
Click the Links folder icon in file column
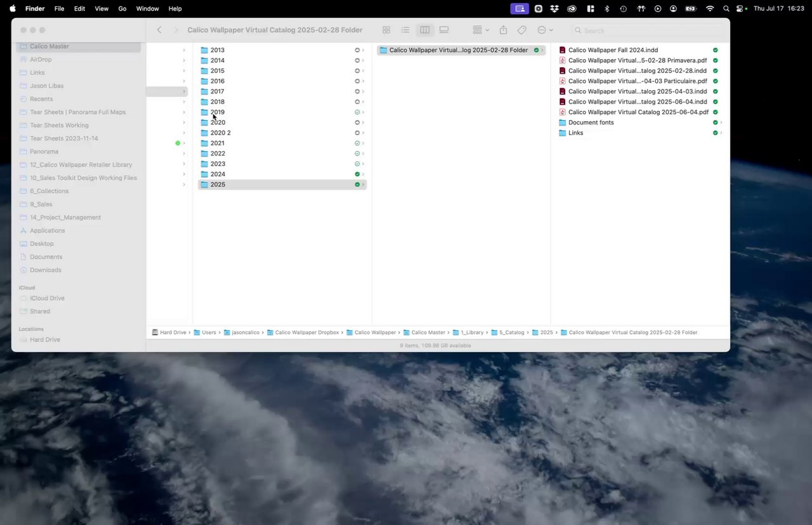pos(562,133)
